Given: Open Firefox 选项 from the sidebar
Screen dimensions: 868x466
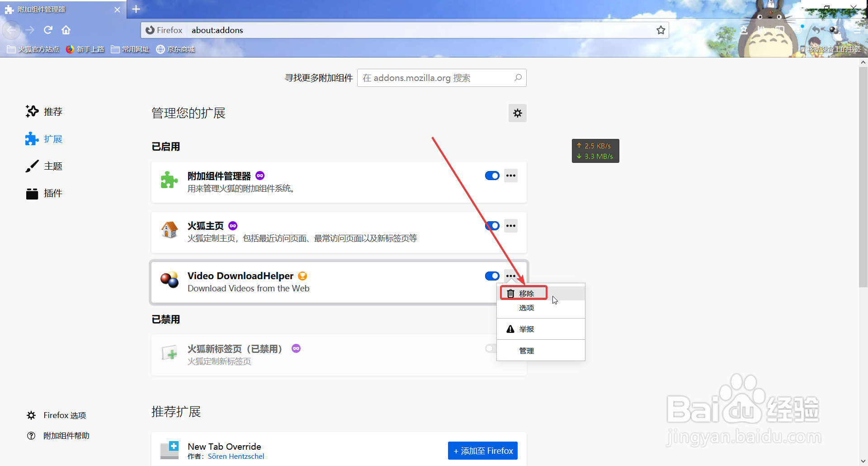Looking at the screenshot, I should click(57, 415).
